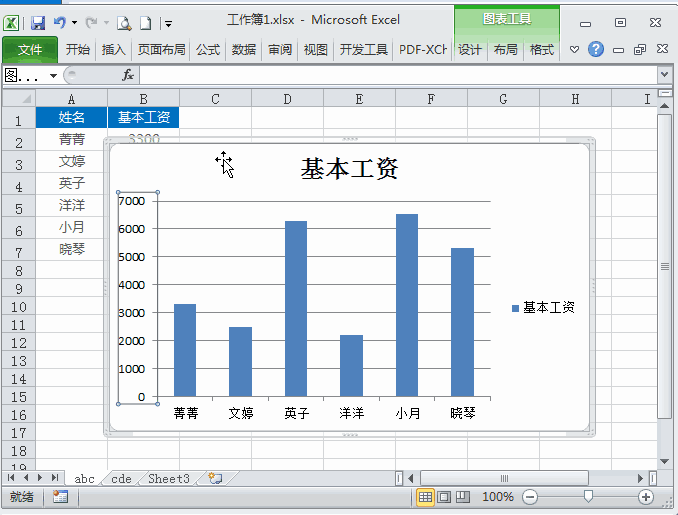
Task: Switch to the 页面布局 tab
Action: pos(161,49)
